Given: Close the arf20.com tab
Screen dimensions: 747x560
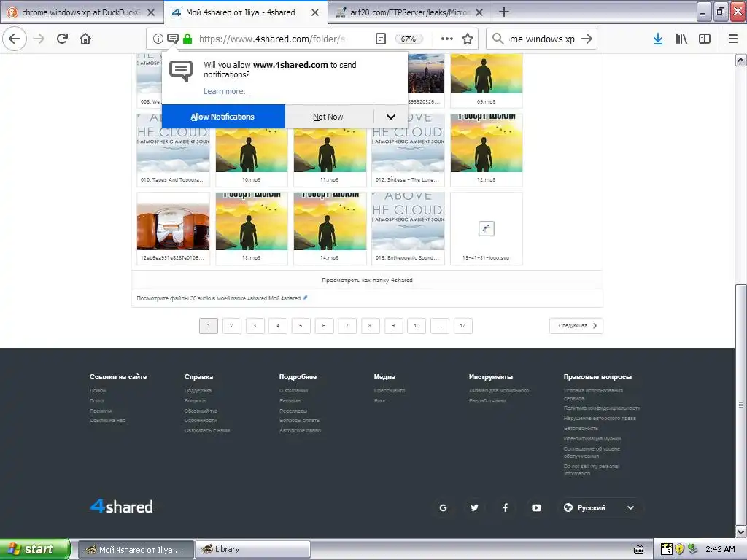Looking at the screenshot, I should (x=480, y=12).
